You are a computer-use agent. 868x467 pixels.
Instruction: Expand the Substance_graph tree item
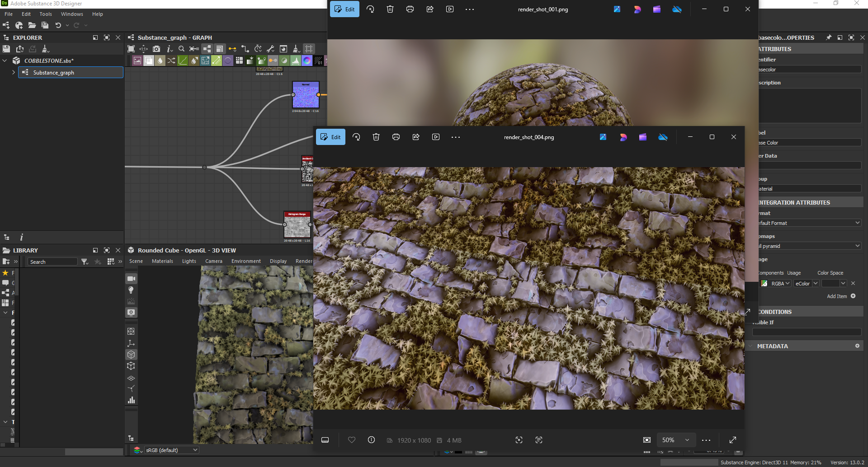click(x=13, y=72)
